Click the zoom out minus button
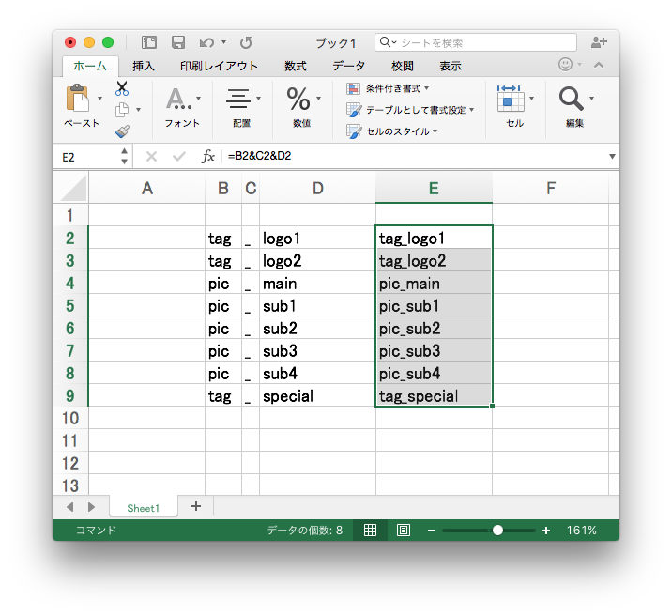This screenshot has height=616, width=672. pyautogui.click(x=432, y=531)
